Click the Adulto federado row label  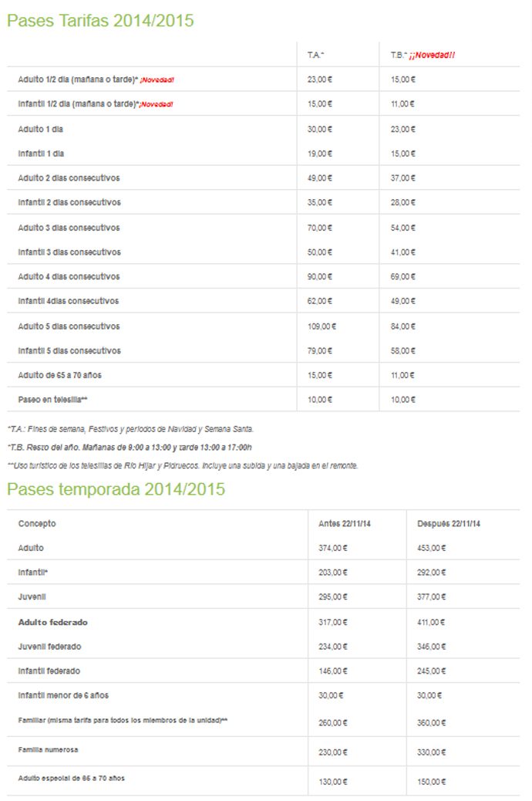click(x=52, y=621)
